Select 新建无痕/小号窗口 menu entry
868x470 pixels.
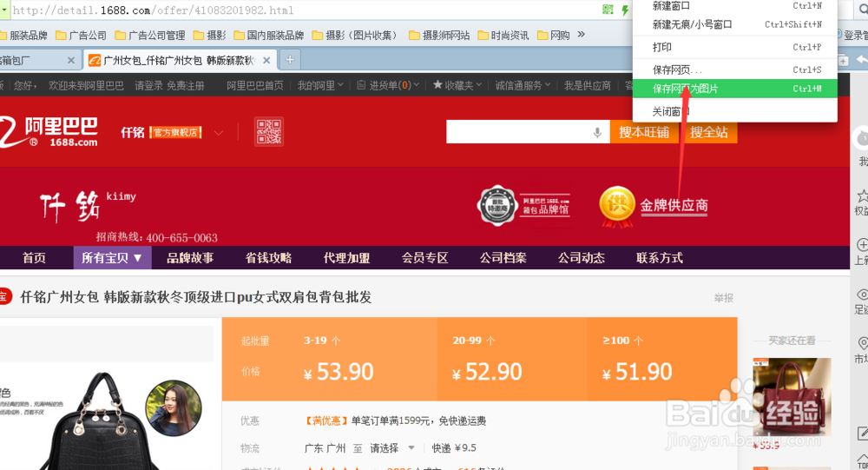pyautogui.click(x=734, y=24)
